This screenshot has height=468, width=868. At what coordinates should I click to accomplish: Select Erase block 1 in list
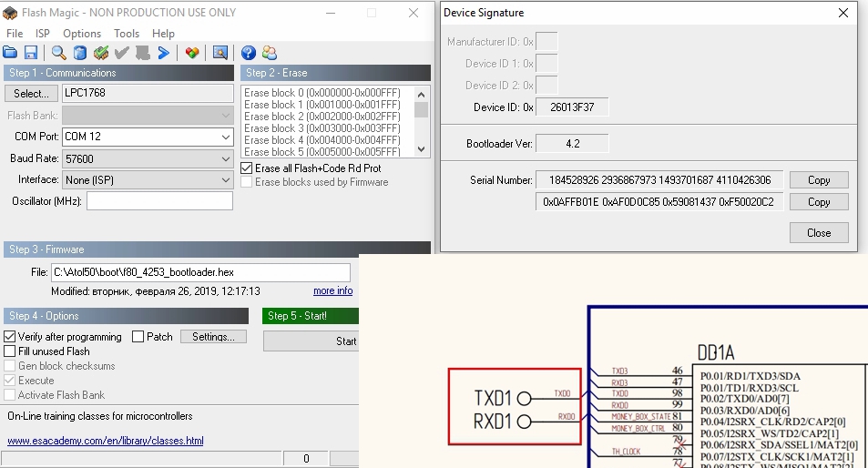(322, 105)
